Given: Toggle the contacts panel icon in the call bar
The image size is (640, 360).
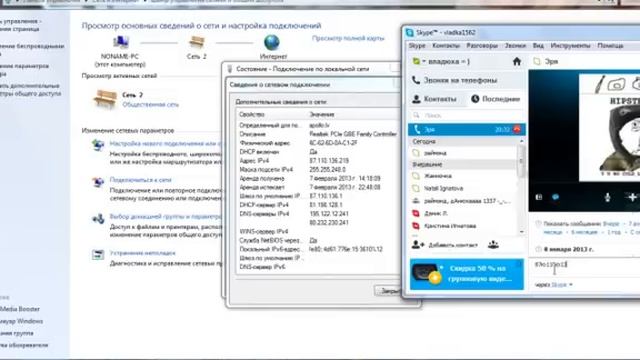Looking at the screenshot, I should pos(539,197).
